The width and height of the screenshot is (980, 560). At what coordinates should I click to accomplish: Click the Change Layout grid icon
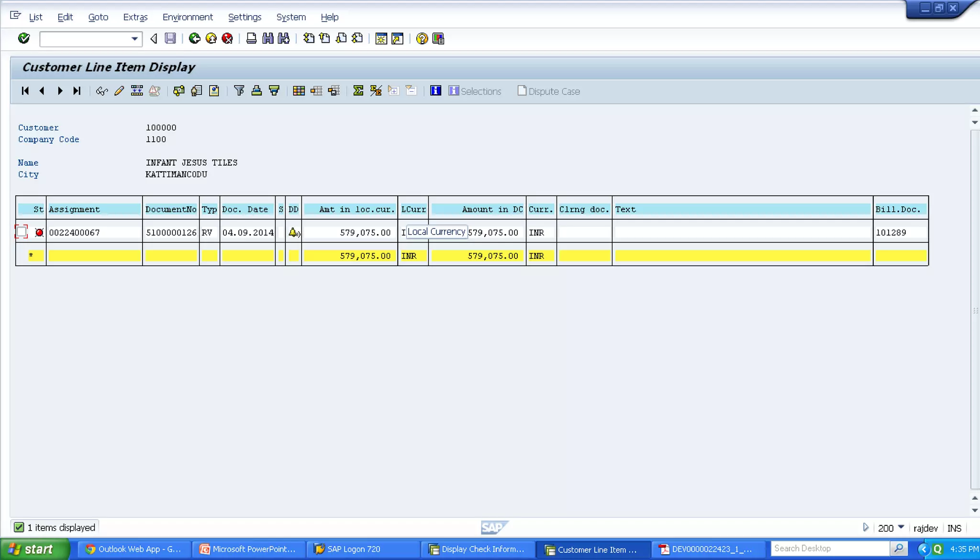click(299, 91)
